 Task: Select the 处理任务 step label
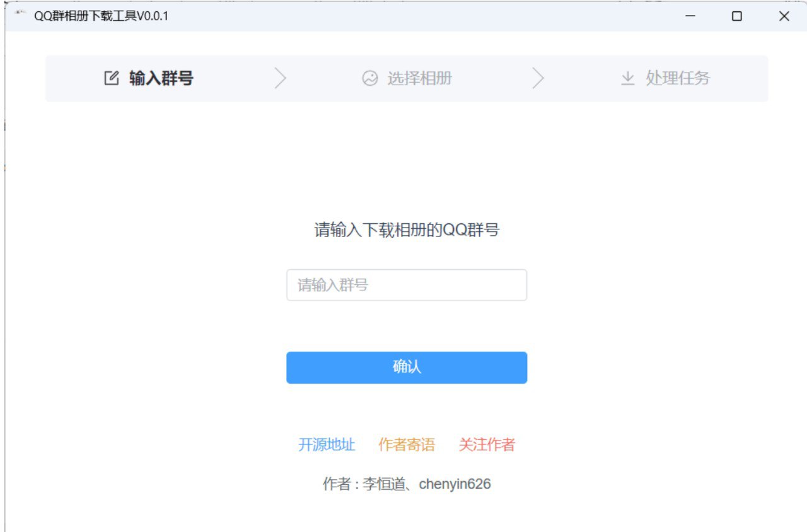click(678, 79)
